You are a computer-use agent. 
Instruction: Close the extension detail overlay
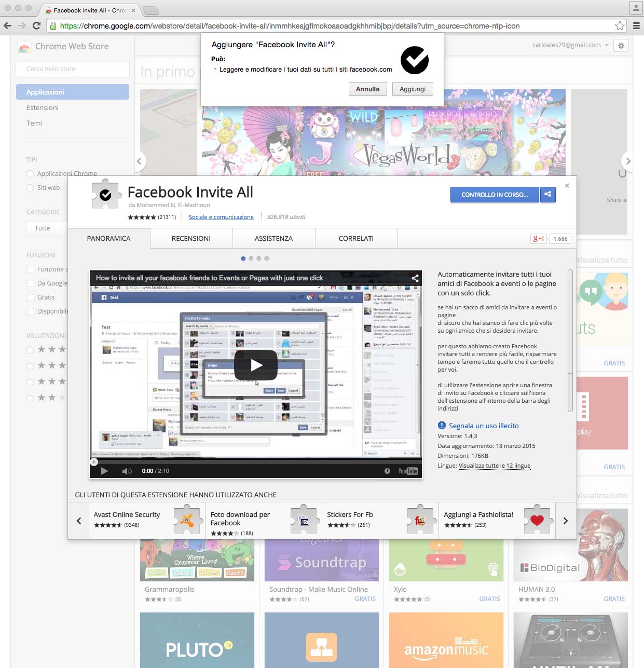click(x=567, y=185)
